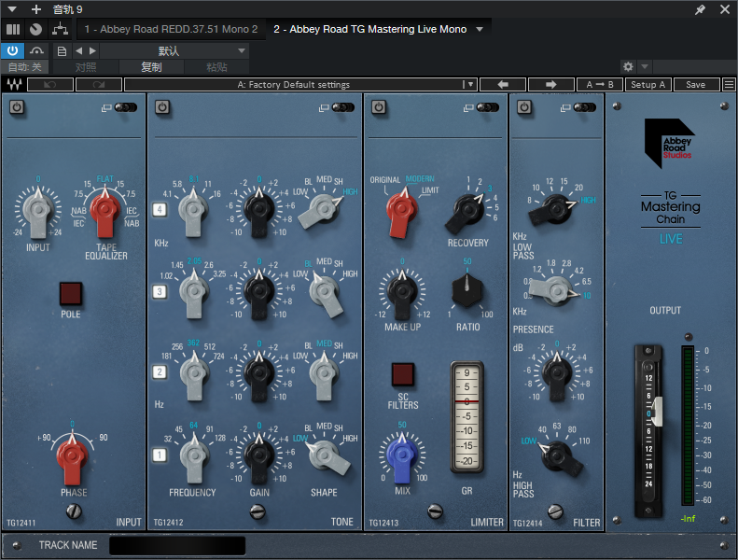Add a new plugin with plus icon
738x560 pixels.
[x=36, y=9]
